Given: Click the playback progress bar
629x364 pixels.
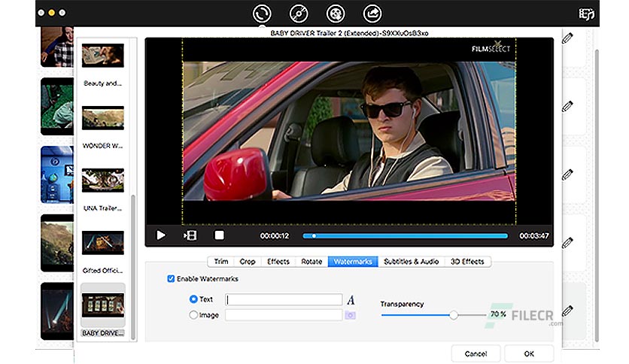Looking at the screenshot, I should [405, 236].
